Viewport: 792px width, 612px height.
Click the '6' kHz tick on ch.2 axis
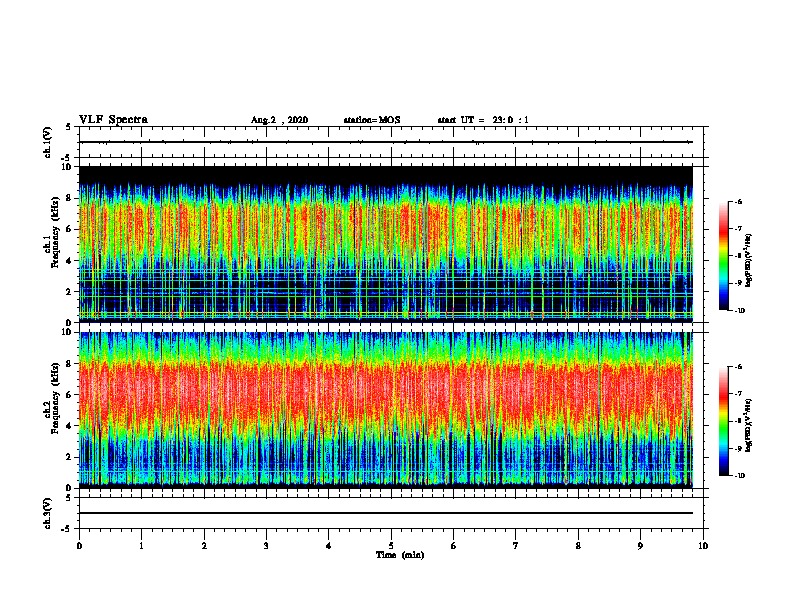point(70,395)
